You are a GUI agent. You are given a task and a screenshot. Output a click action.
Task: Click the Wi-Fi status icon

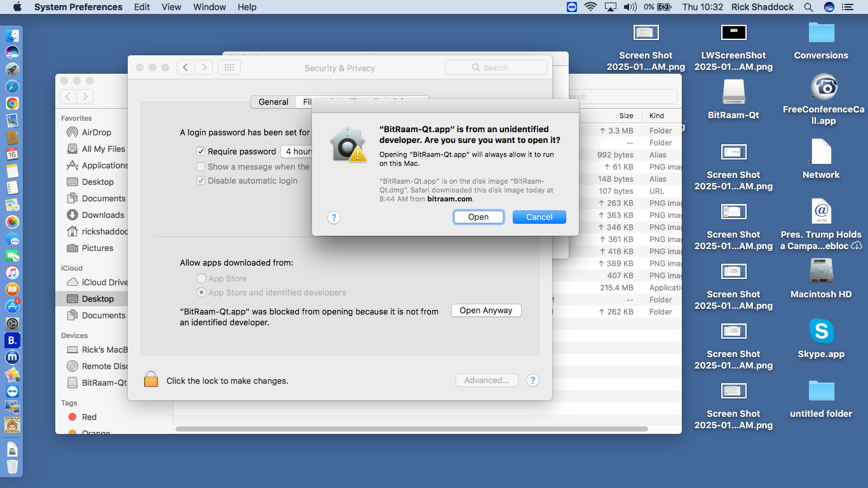[591, 7]
